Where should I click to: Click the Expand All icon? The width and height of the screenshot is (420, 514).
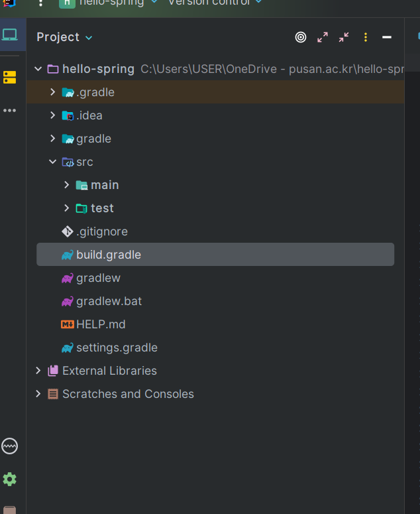click(323, 37)
